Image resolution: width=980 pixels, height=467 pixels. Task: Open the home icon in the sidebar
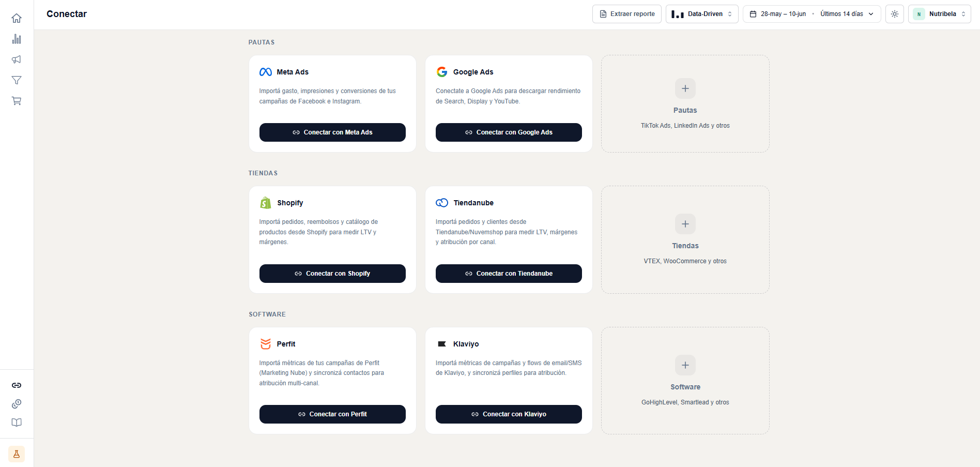pos(17,18)
